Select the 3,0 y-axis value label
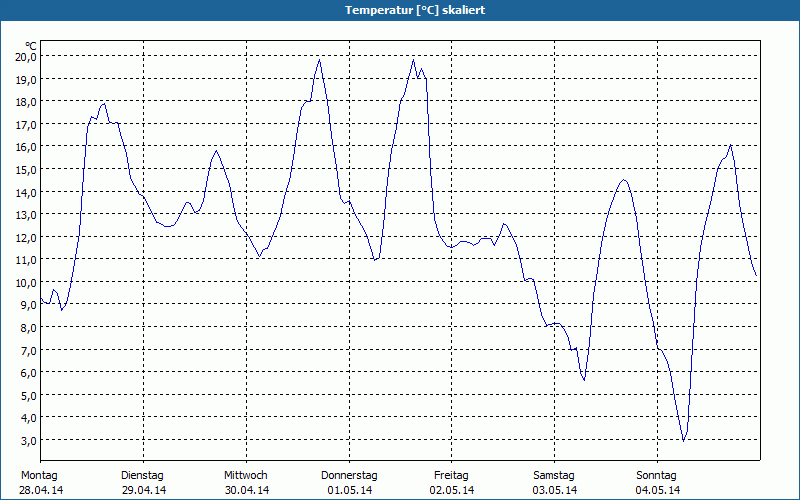The height and width of the screenshot is (500, 800). (28, 440)
